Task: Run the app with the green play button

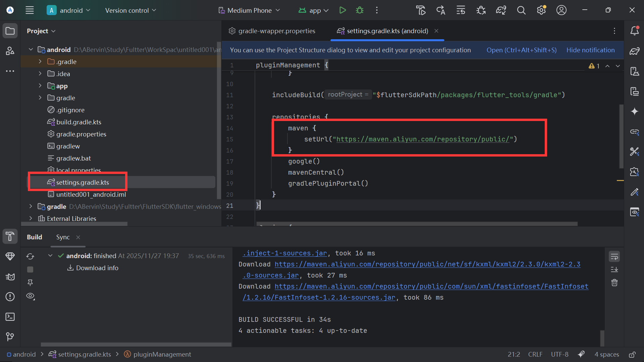Action: point(342,10)
